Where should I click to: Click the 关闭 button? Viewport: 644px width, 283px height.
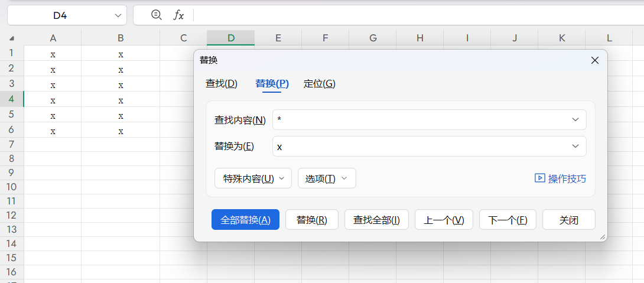(x=568, y=220)
